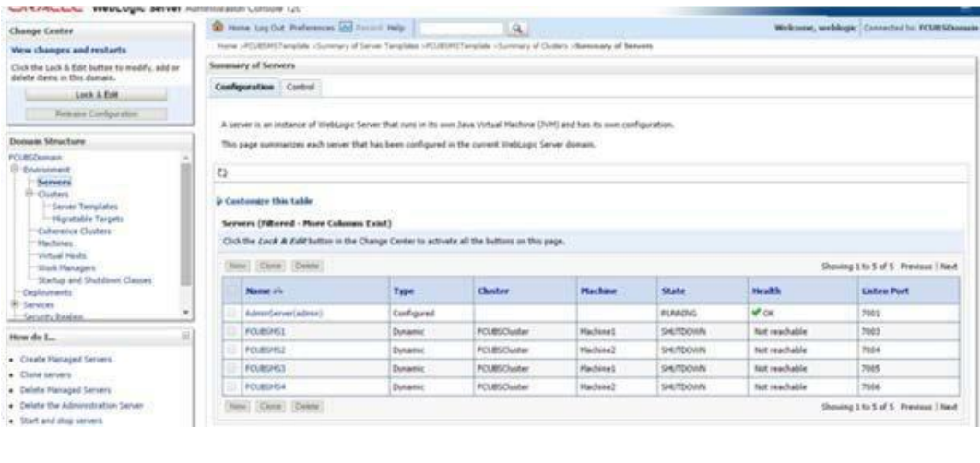Click the Home house icon in toolbar
Viewport: 980px width, 463px height.
(x=218, y=28)
